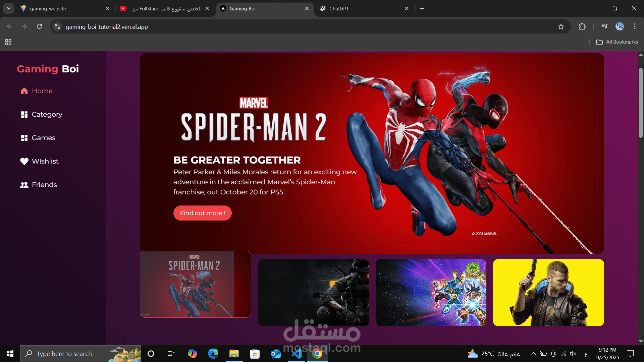Launch Visual Studio Code from the taskbar

click(297, 354)
